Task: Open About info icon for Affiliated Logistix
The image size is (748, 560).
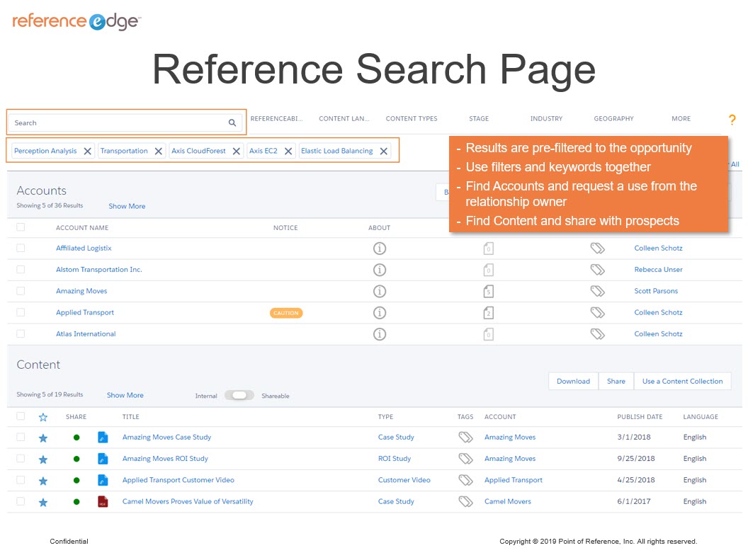Action: 380,248
